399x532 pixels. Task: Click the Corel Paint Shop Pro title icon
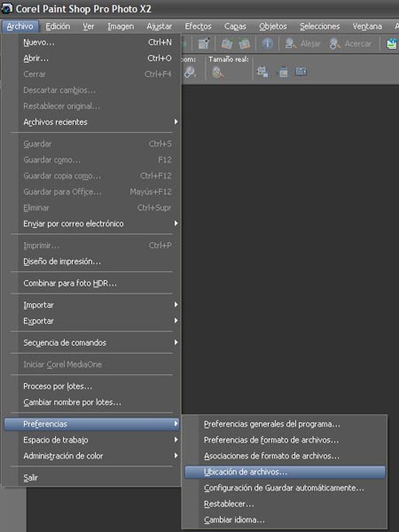[7, 8]
